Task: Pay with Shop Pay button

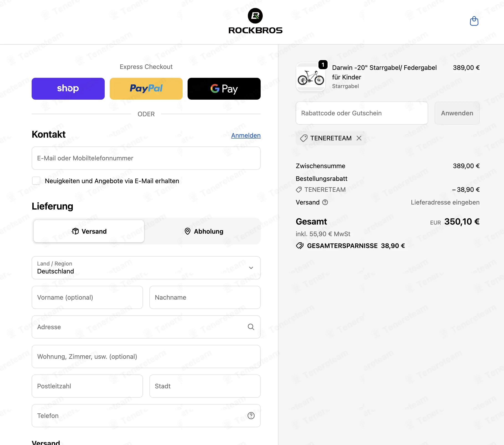Action: point(68,89)
